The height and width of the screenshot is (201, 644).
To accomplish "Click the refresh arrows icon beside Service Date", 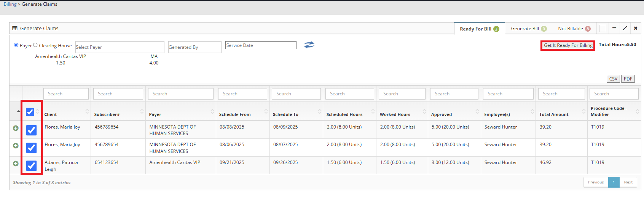I will pos(309,45).
